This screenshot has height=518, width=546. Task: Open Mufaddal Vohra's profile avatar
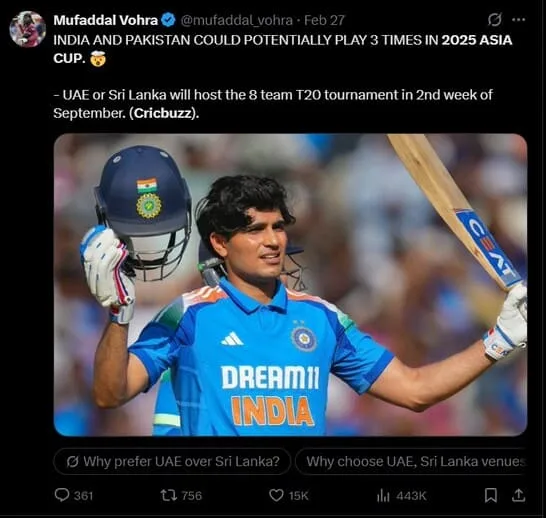28,29
